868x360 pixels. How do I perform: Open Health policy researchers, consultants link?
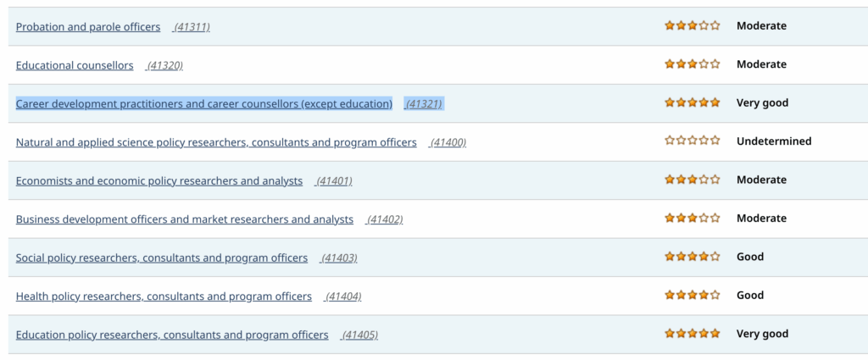coord(164,296)
